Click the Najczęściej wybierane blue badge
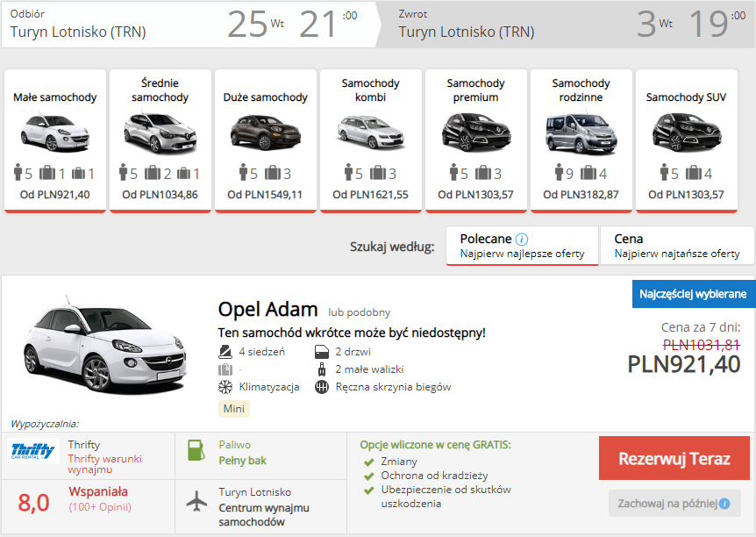 coord(693,294)
